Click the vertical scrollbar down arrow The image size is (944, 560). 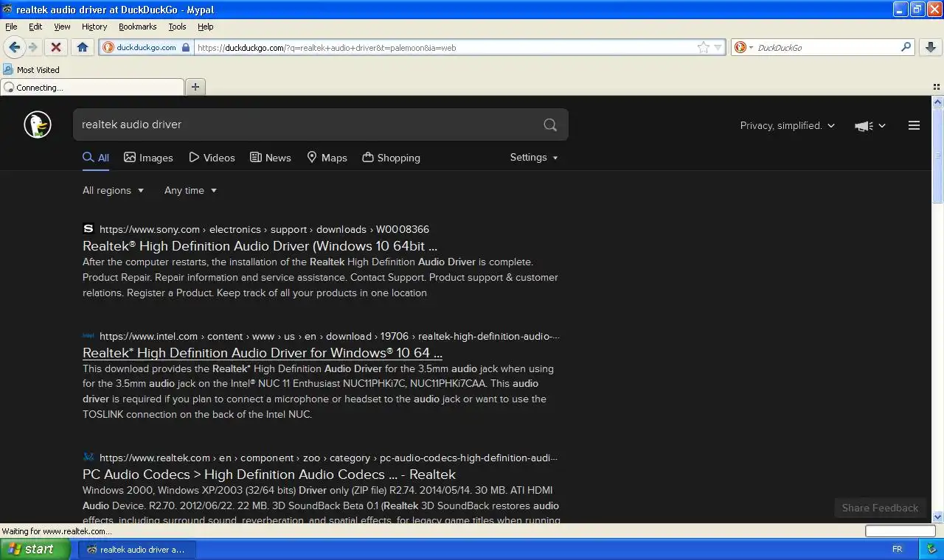pyautogui.click(x=937, y=517)
